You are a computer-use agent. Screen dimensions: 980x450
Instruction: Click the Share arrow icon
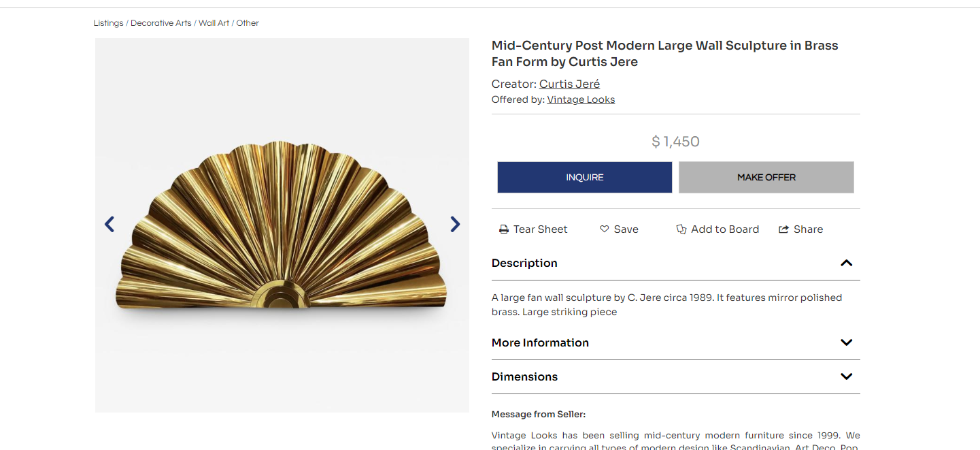pos(784,229)
